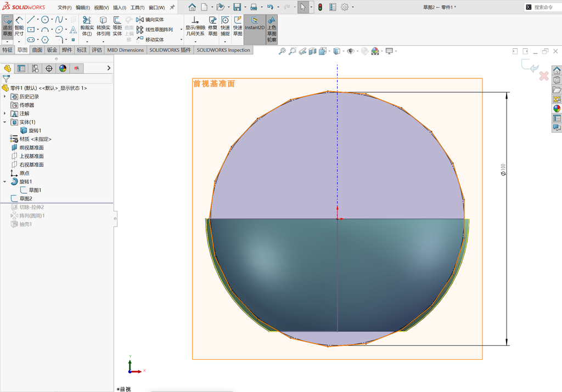This screenshot has width=562, height=392.
Task: Select the Spline sketch tool
Action: coord(59,19)
